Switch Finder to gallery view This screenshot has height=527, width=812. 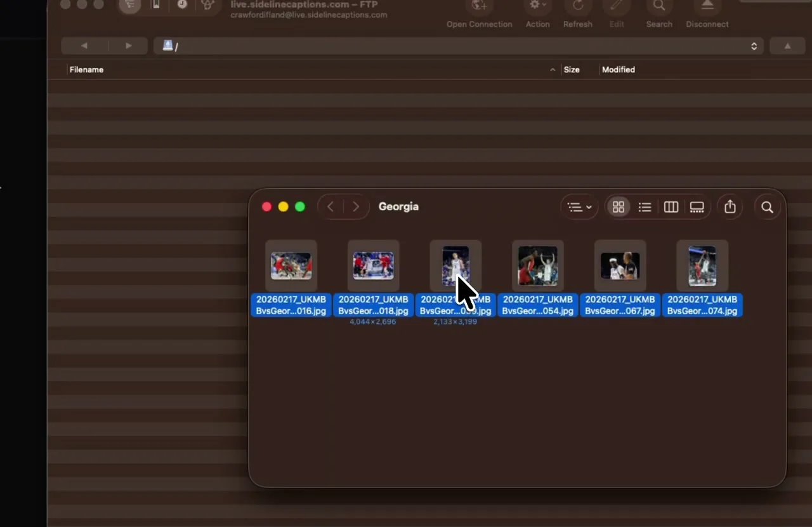pyautogui.click(x=697, y=207)
